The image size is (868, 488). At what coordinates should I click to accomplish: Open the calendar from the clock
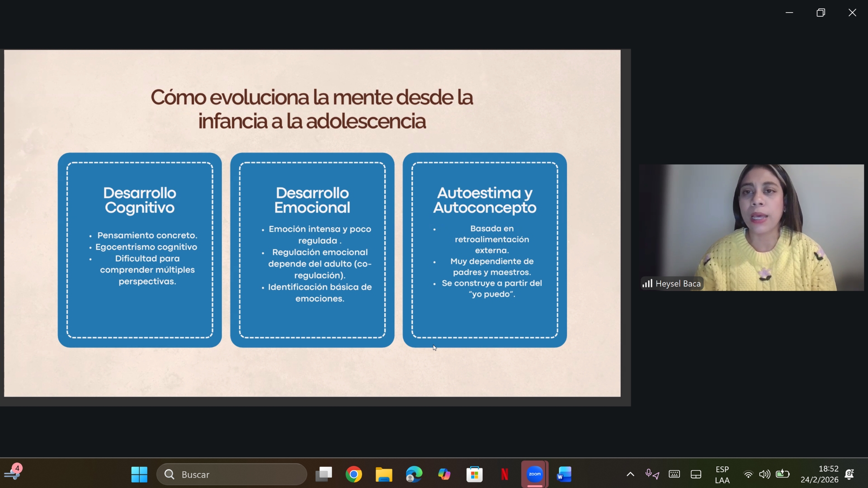[x=821, y=474]
